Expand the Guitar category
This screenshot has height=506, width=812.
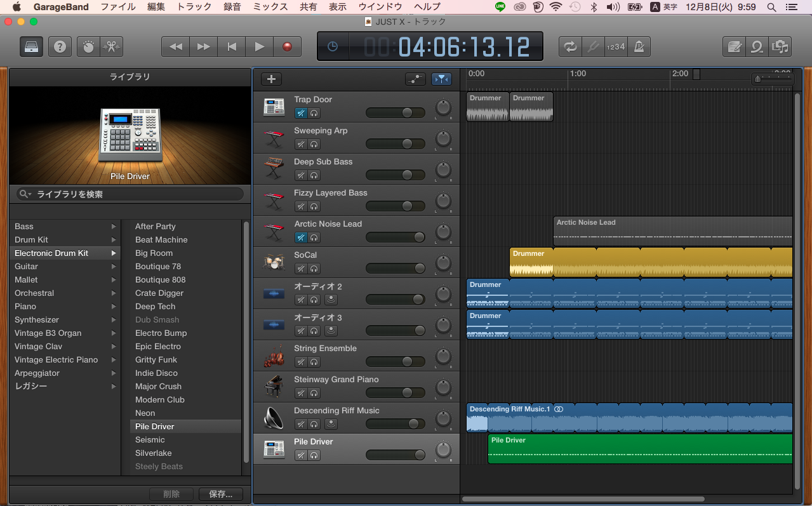click(x=114, y=267)
